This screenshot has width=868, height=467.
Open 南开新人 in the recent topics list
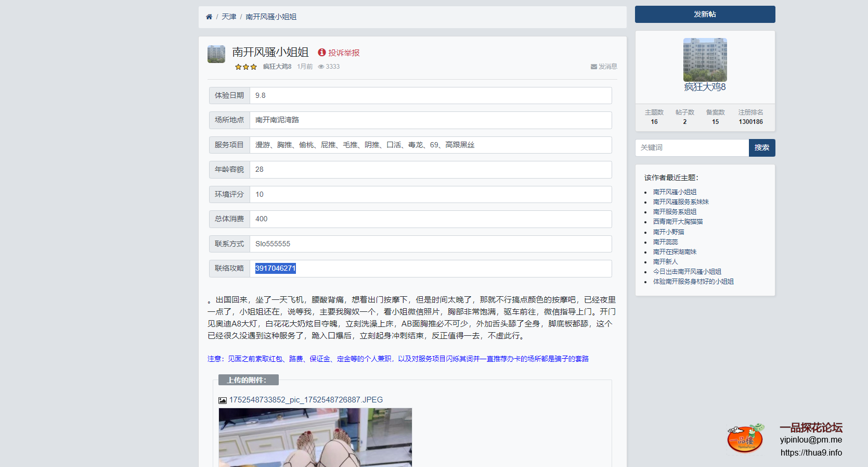(665, 262)
